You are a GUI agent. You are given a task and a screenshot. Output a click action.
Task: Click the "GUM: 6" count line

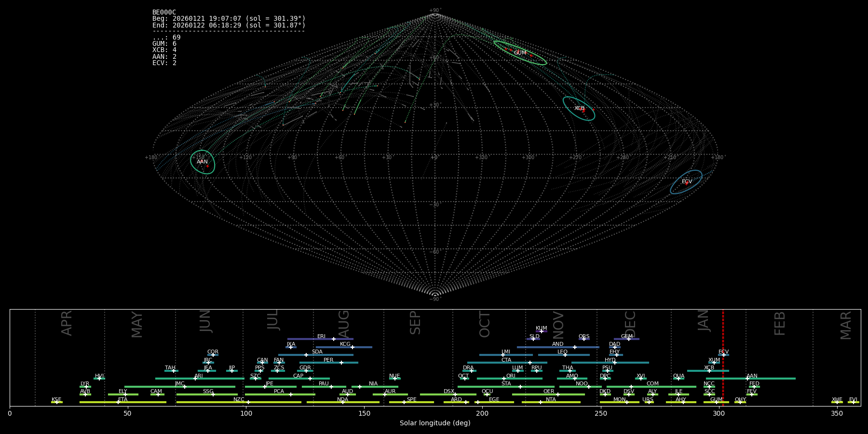164,44
